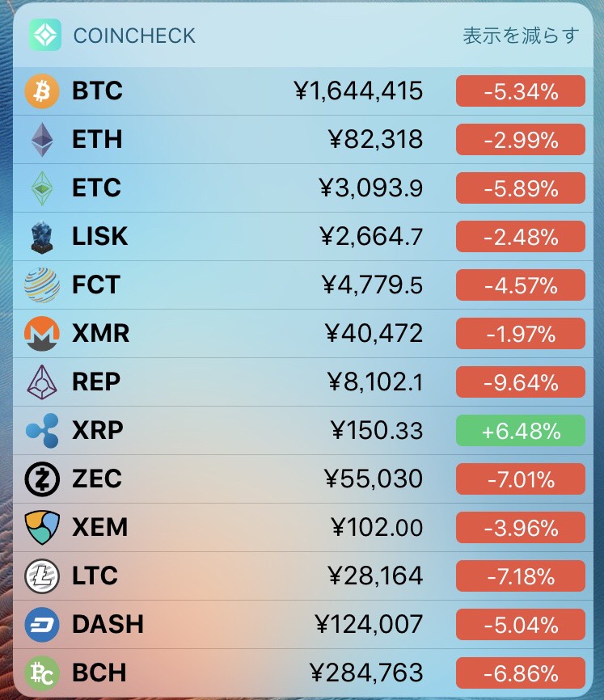Select the Factom FCT globe icon
Screen dimensions: 604x700
coord(42,285)
